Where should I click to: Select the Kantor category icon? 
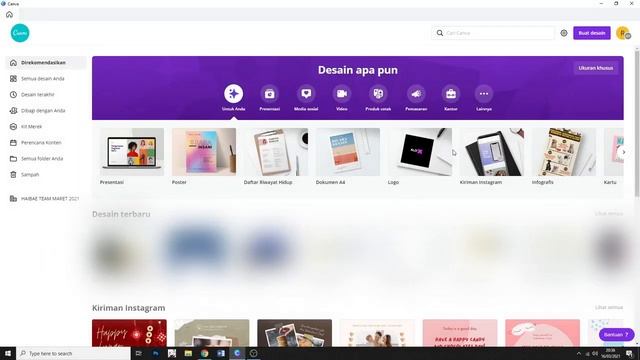pyautogui.click(x=451, y=94)
